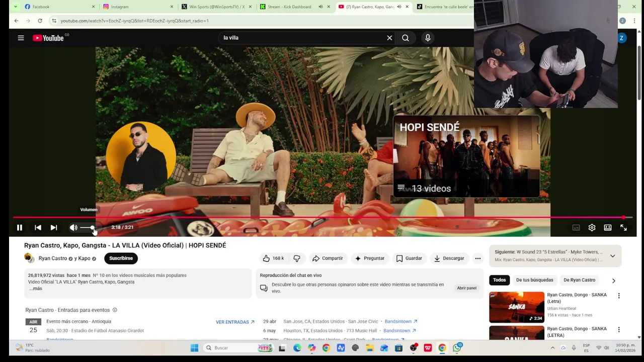Image resolution: width=644 pixels, height=362 pixels.
Task: Click the search magnifier button
Action: pyautogui.click(x=406, y=38)
